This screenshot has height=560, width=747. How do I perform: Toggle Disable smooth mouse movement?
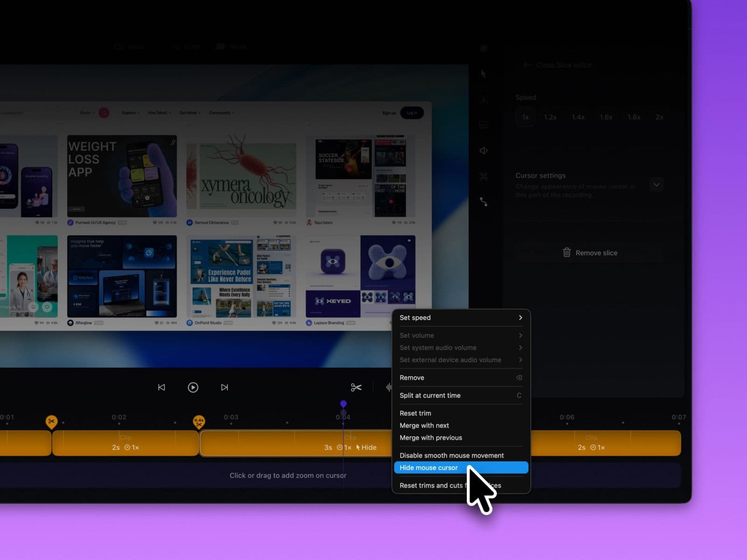point(451,455)
